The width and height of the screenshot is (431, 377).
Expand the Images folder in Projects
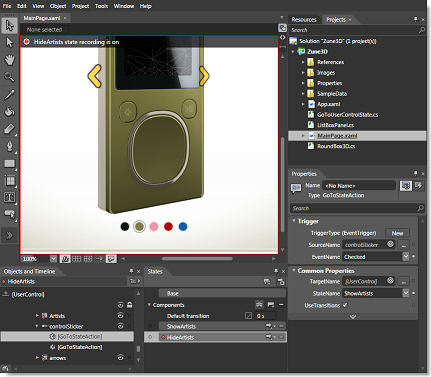pyautogui.click(x=303, y=73)
